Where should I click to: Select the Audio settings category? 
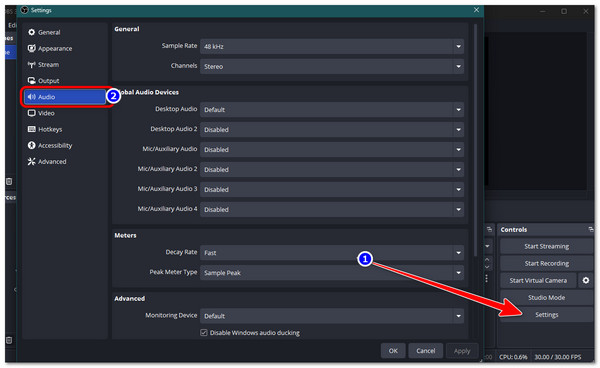point(65,97)
